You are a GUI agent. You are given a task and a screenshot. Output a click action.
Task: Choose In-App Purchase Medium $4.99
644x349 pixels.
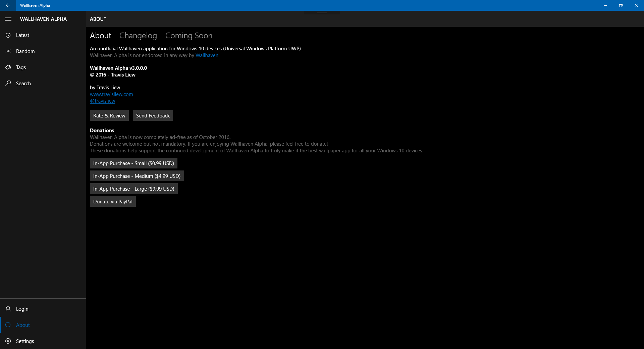tap(137, 176)
